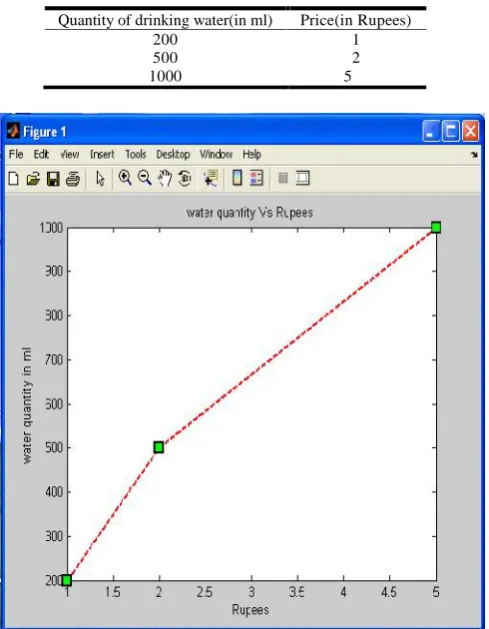Click the y-axis tick label 700
The height and width of the screenshot is (629, 489).
(54, 360)
